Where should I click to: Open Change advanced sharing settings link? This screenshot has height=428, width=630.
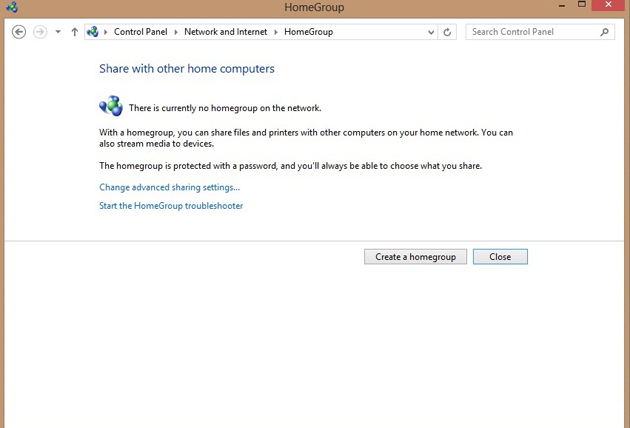169,187
